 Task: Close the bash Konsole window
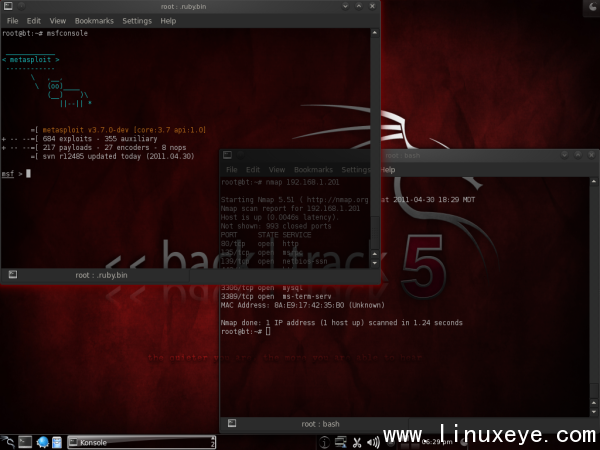[592, 155]
